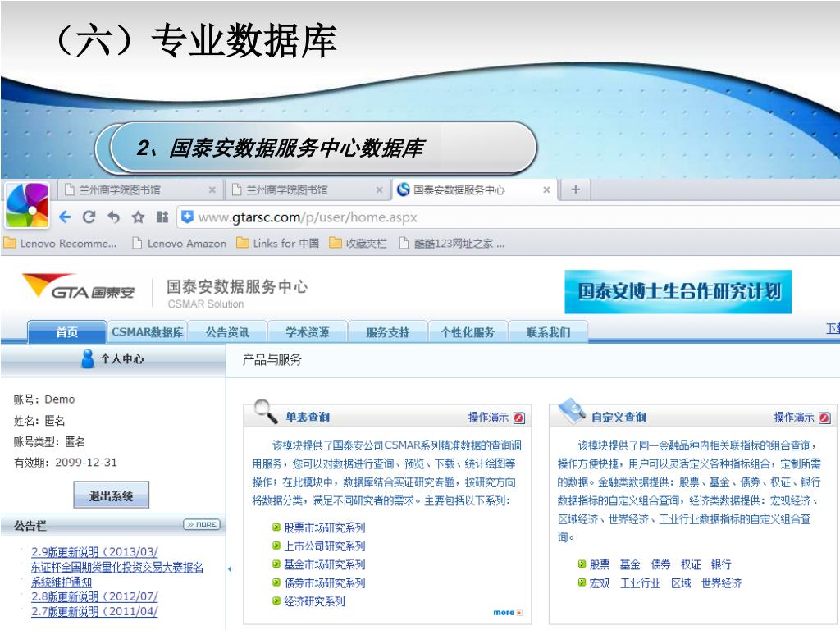Open 2.8版更新说明 (2012/07/ announcement

(94, 596)
